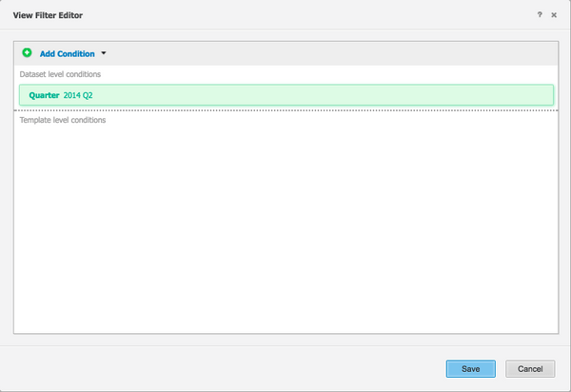Click the Dataset level conditions label
Image resolution: width=571 pixels, height=392 pixels.
click(x=60, y=74)
